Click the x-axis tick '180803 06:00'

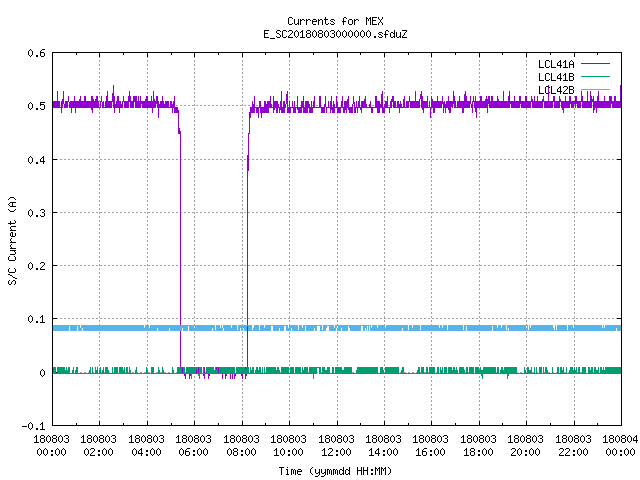tap(193, 445)
